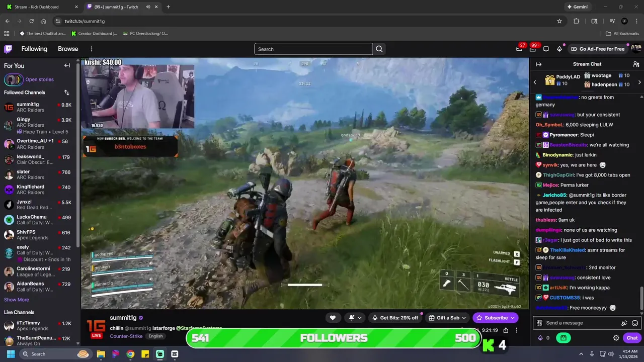Open the Chrome three-dot menu
Image resolution: width=644 pixels, height=362 pixels.
coord(636,21)
